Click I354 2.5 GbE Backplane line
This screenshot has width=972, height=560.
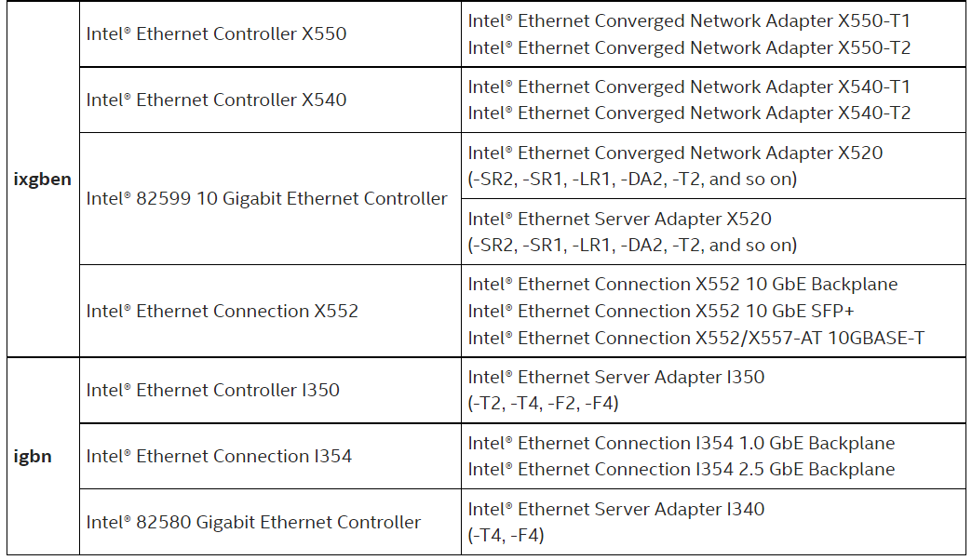tap(682, 470)
